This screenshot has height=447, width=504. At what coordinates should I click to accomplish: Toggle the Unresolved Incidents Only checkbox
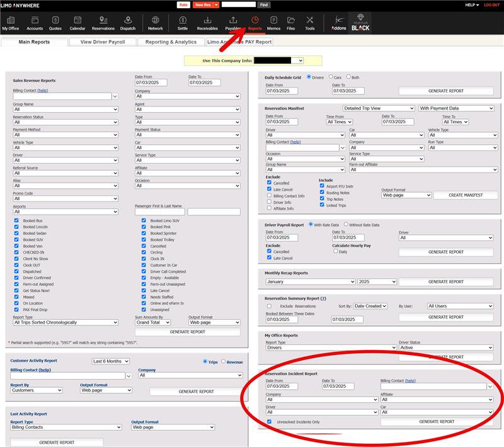(269, 422)
